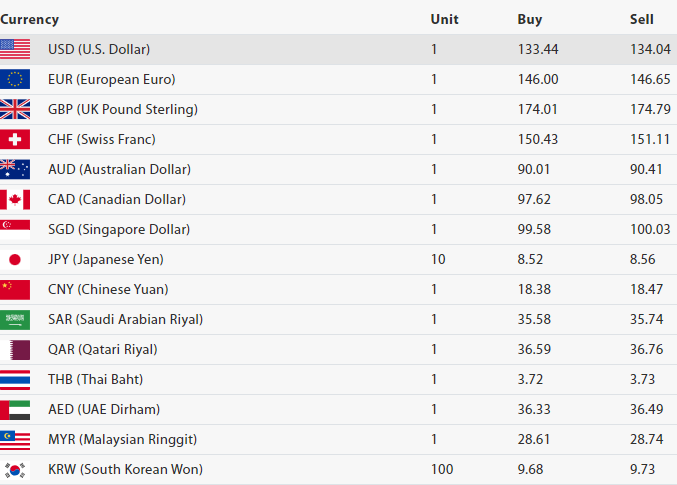Viewport: 677px width, 485px height.
Task: Click the Canadian flag icon
Action: click(x=15, y=199)
